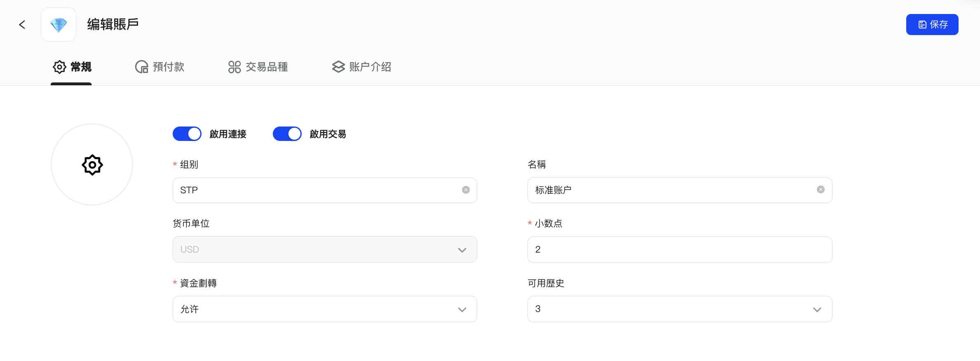
Task: Click the 账户介绍 layers icon
Action: tap(338, 67)
